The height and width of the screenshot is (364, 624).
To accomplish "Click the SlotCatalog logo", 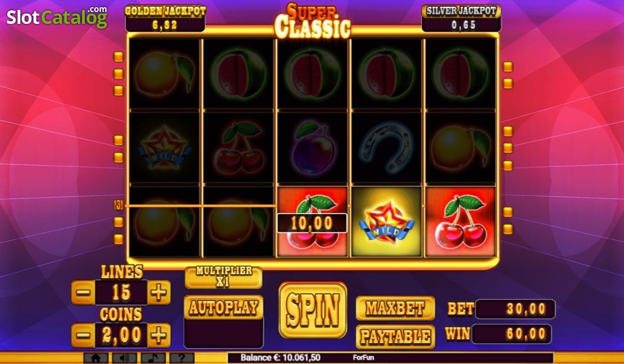I will tap(57, 17).
